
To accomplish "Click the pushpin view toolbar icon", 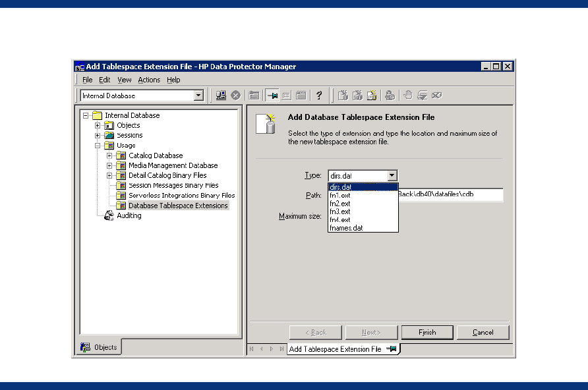I will tap(272, 96).
